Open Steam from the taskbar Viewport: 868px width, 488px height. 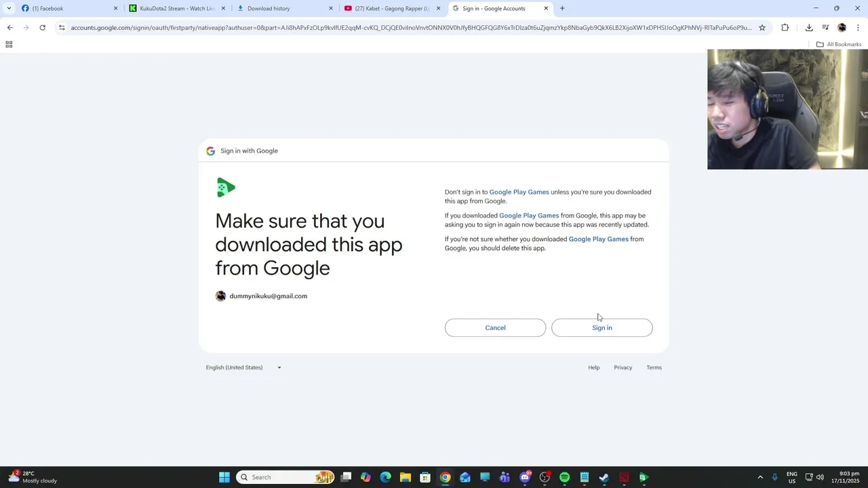604,477
